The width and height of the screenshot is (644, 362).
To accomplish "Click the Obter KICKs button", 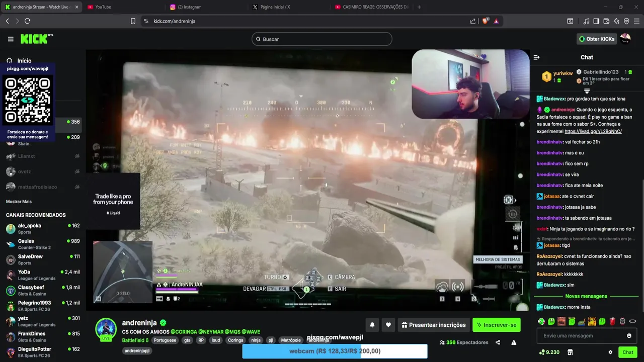I will tap(597, 39).
